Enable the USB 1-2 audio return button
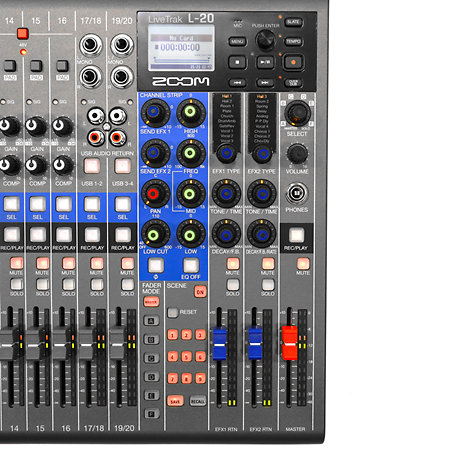450x450 pixels. click(x=92, y=166)
